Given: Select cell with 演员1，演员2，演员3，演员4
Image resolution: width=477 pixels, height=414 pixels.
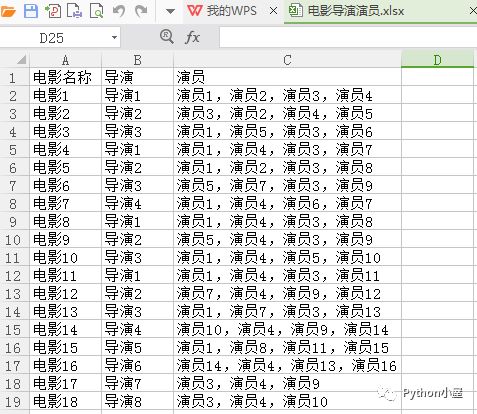Looking at the screenshot, I should [x=287, y=96].
